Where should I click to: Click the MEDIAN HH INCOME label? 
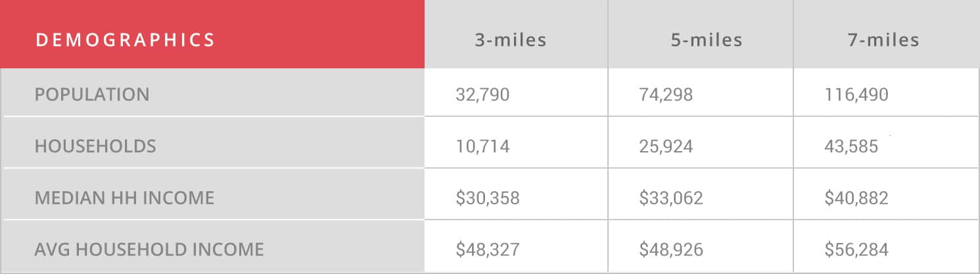pos(124,198)
